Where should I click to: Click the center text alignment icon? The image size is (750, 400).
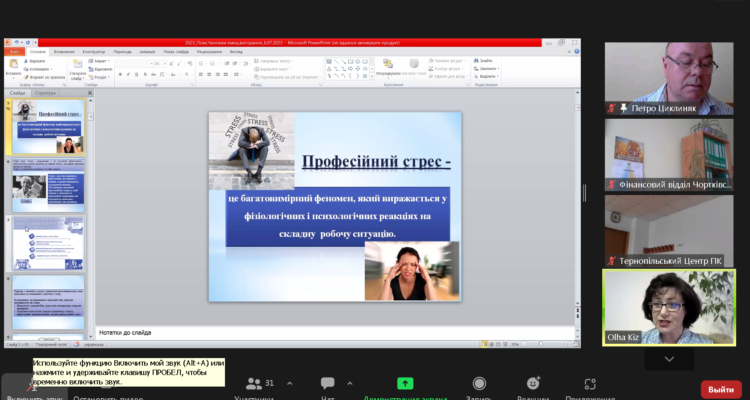tap(209, 74)
